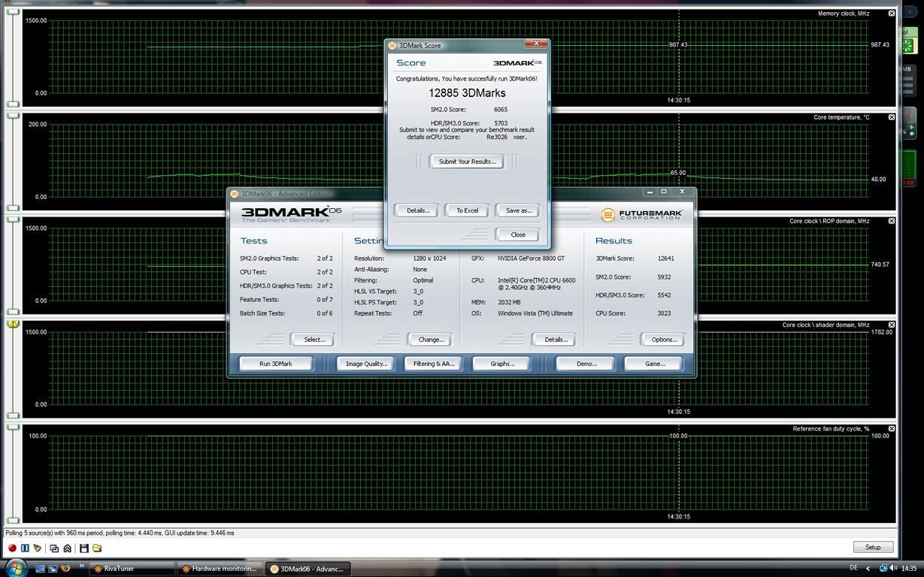Open log folder with the yellow folder icon

[x=97, y=548]
